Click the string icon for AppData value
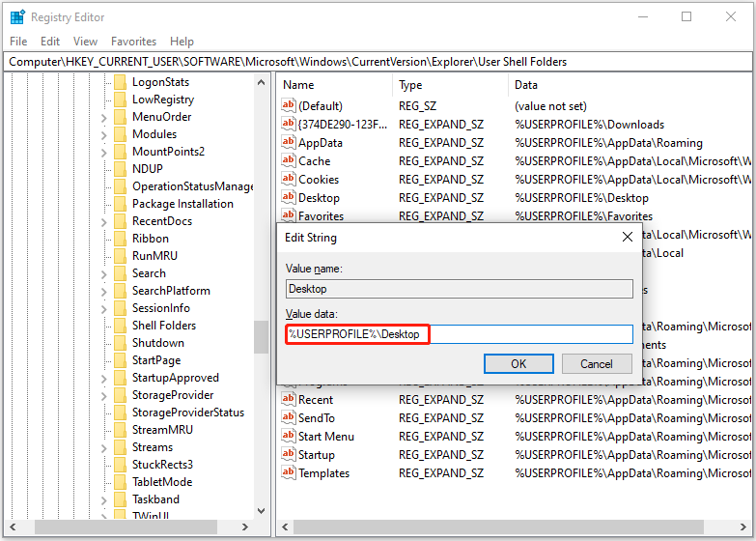The height and width of the screenshot is (541, 756). tap(289, 142)
